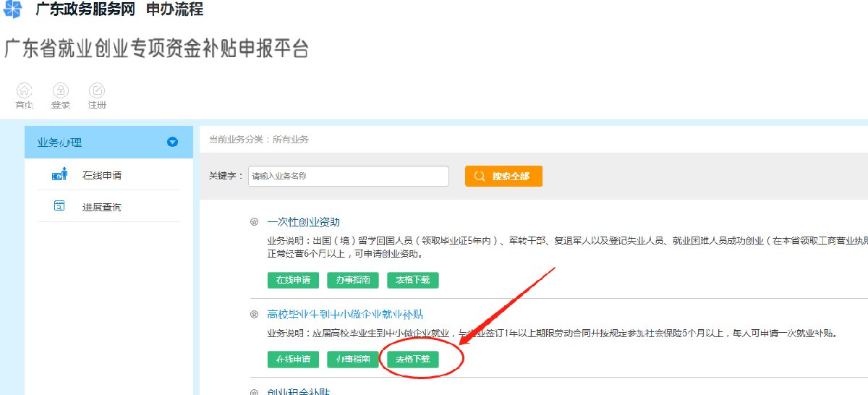Open the 首页 home icon
This screenshot has height=395, width=868.
25,91
